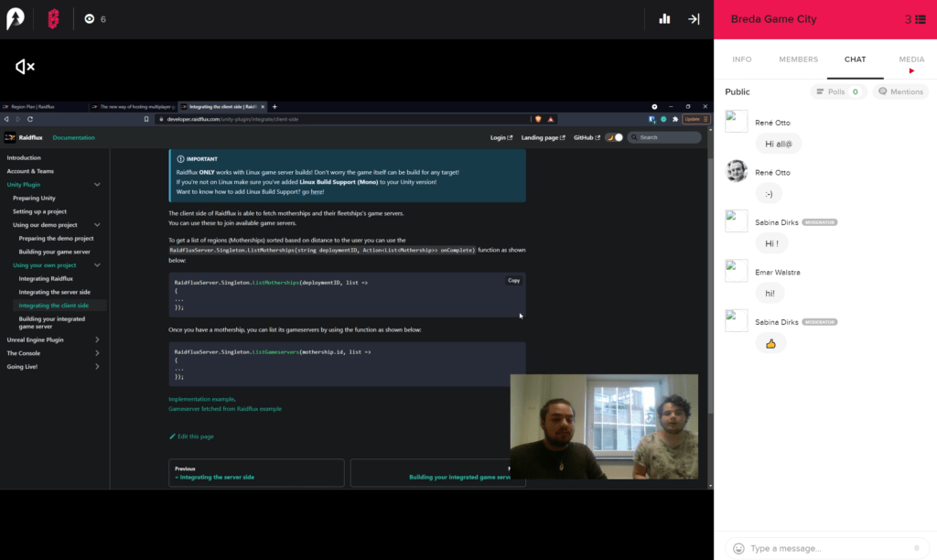Open the session list icon beside 3
Viewport: 937px width, 560px height.
921,19
